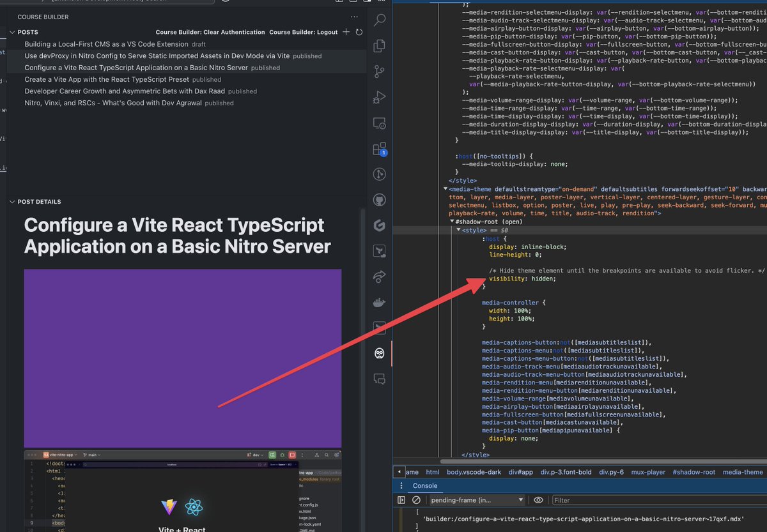Focus the console Filter input

[x=658, y=500]
